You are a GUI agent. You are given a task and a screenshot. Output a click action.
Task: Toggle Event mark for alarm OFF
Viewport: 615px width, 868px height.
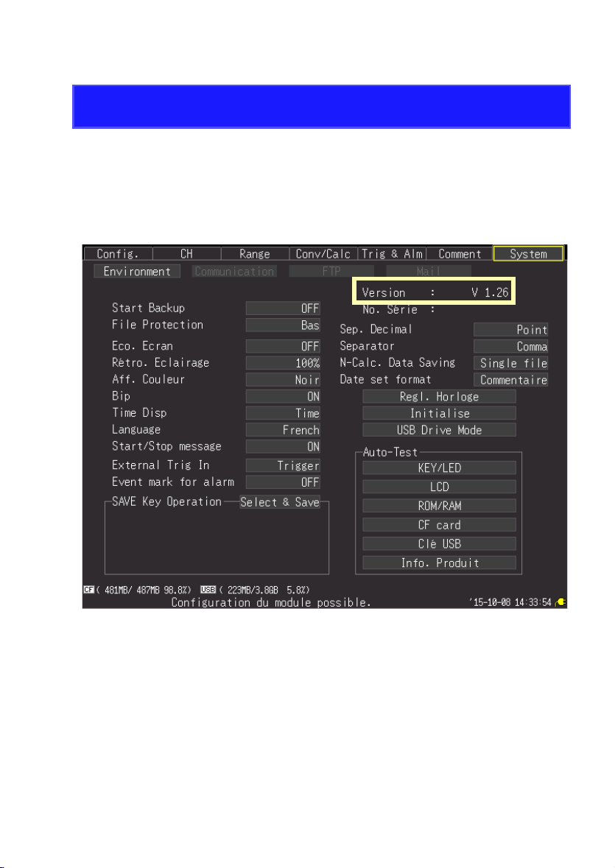click(x=283, y=482)
